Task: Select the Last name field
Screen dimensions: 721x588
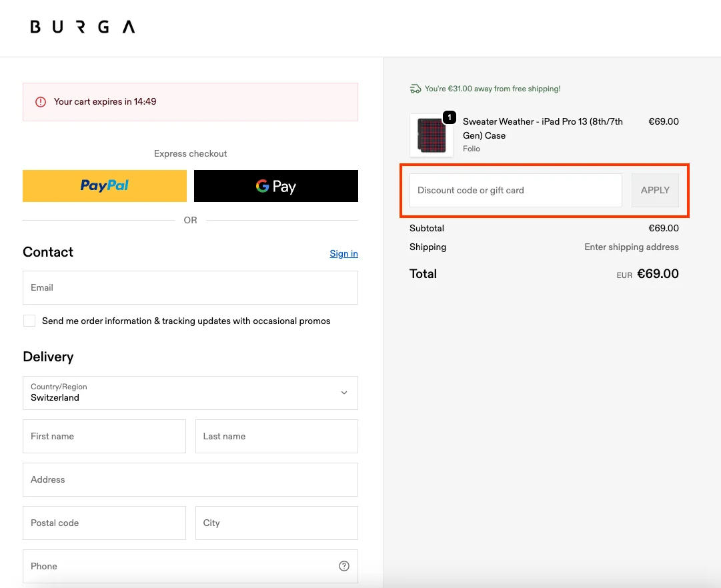Action: click(276, 436)
